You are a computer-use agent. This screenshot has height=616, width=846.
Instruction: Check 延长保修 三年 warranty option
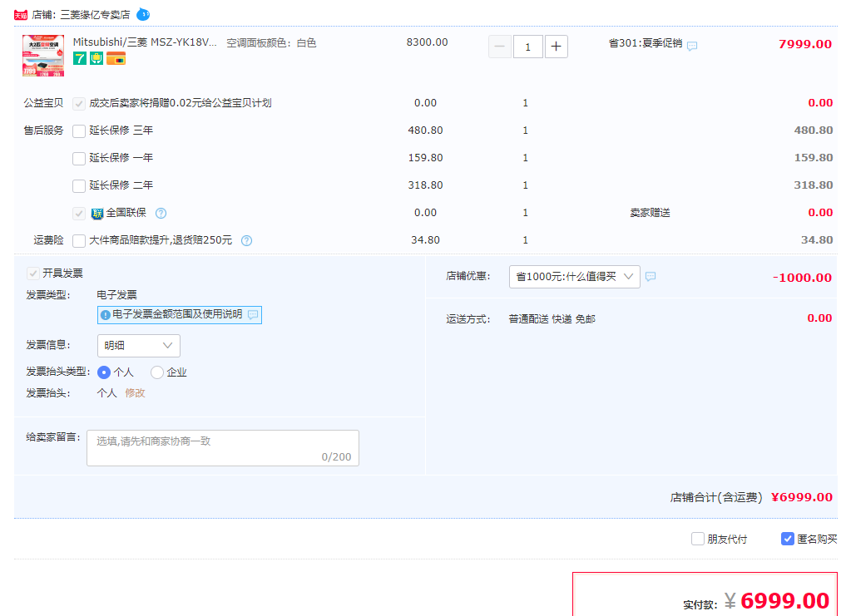pos(79,131)
